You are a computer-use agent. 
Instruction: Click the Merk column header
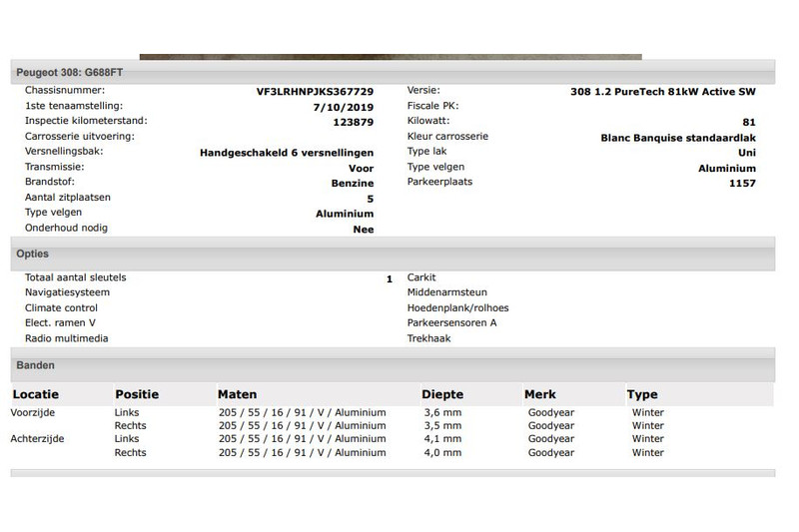tap(540, 395)
